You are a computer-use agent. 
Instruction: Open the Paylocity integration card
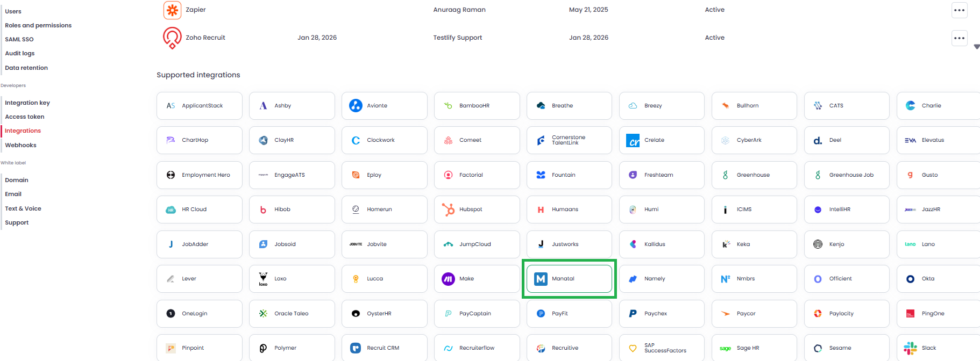point(847,314)
